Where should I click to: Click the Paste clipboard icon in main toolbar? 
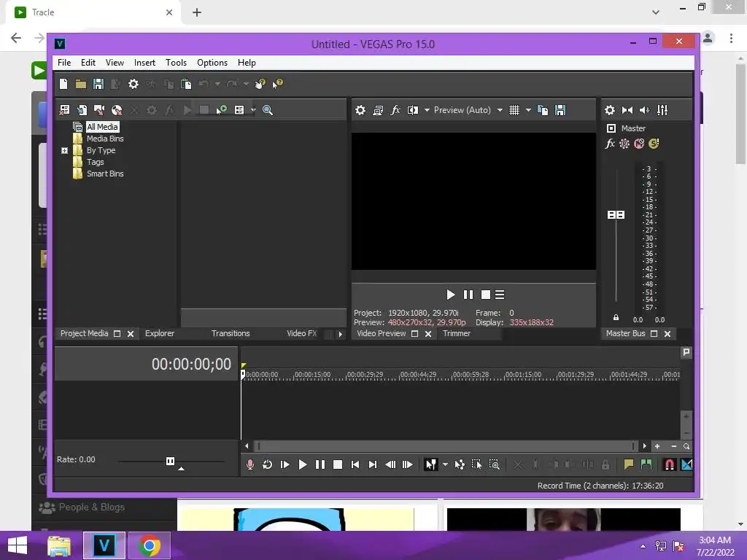click(186, 85)
